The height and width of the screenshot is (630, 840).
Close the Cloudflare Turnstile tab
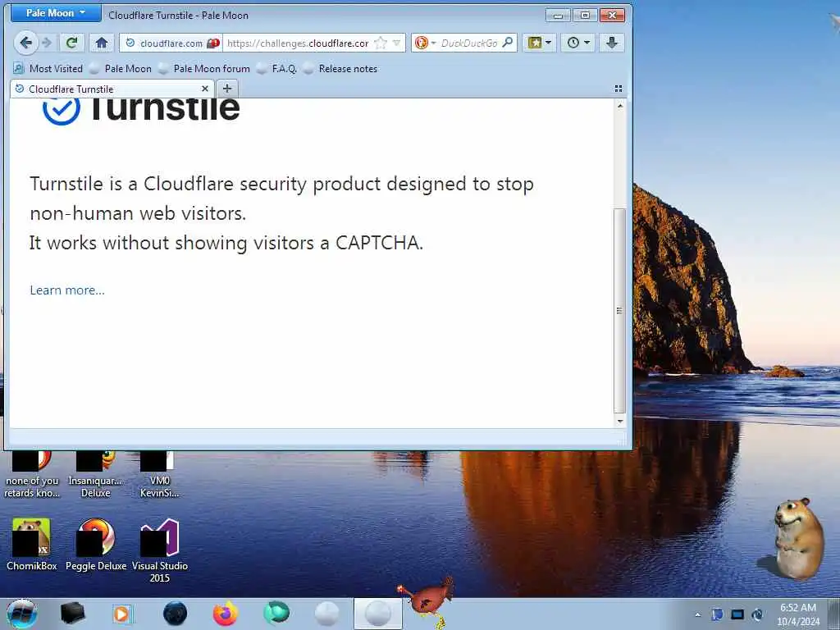point(204,89)
